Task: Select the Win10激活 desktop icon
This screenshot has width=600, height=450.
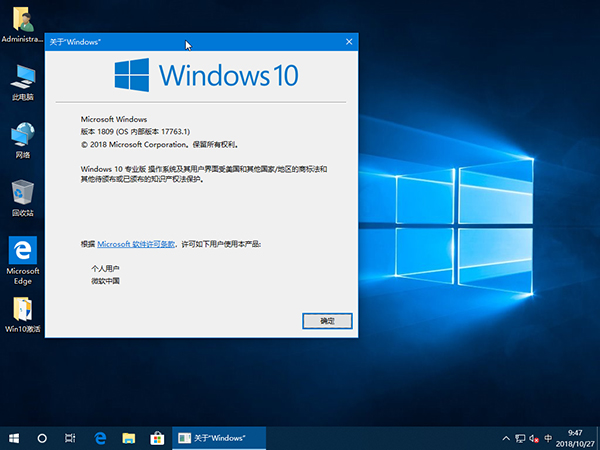Action: click(x=22, y=309)
